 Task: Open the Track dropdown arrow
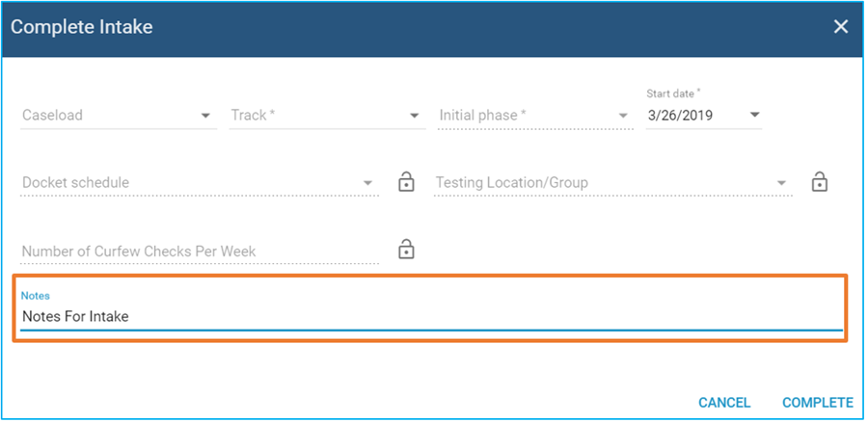click(x=415, y=116)
